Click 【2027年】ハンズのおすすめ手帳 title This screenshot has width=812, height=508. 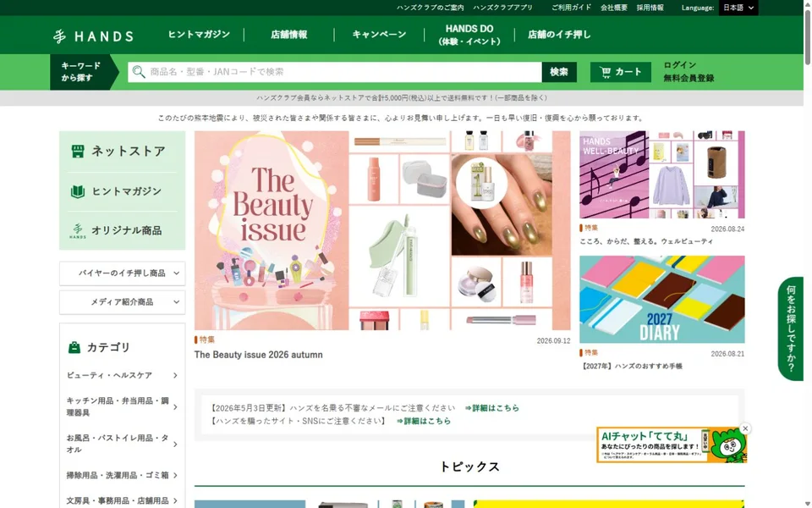(x=631, y=367)
